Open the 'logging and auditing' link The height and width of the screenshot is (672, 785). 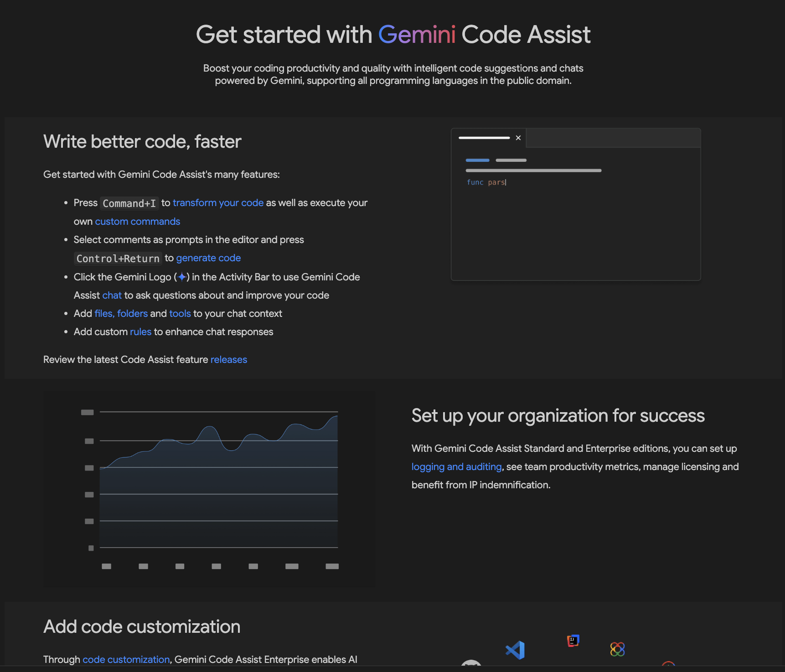point(457,467)
